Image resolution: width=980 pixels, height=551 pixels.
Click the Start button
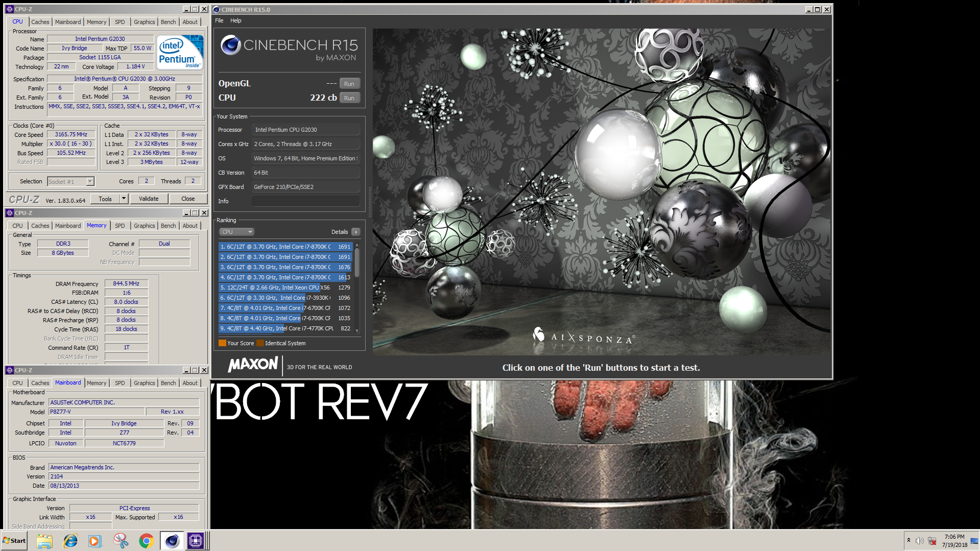point(14,541)
